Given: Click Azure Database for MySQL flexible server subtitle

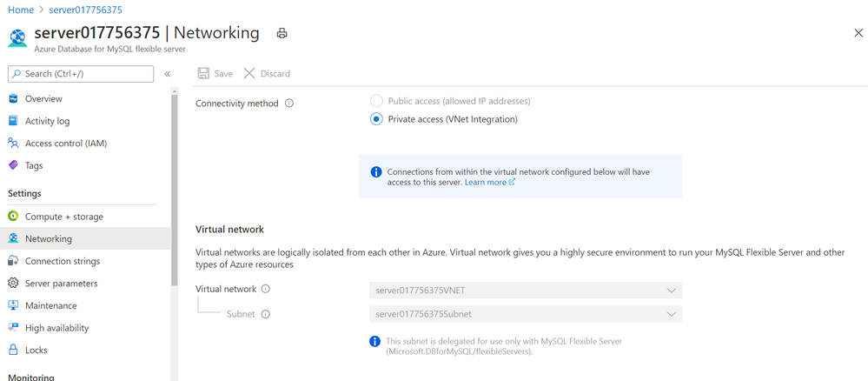Looking at the screenshot, I should tap(109, 49).
